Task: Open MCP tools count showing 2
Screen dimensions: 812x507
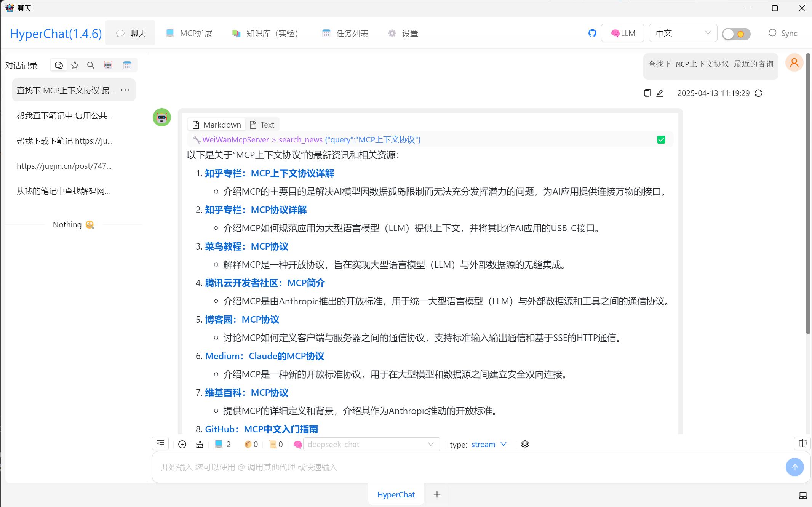Action: pos(223,445)
